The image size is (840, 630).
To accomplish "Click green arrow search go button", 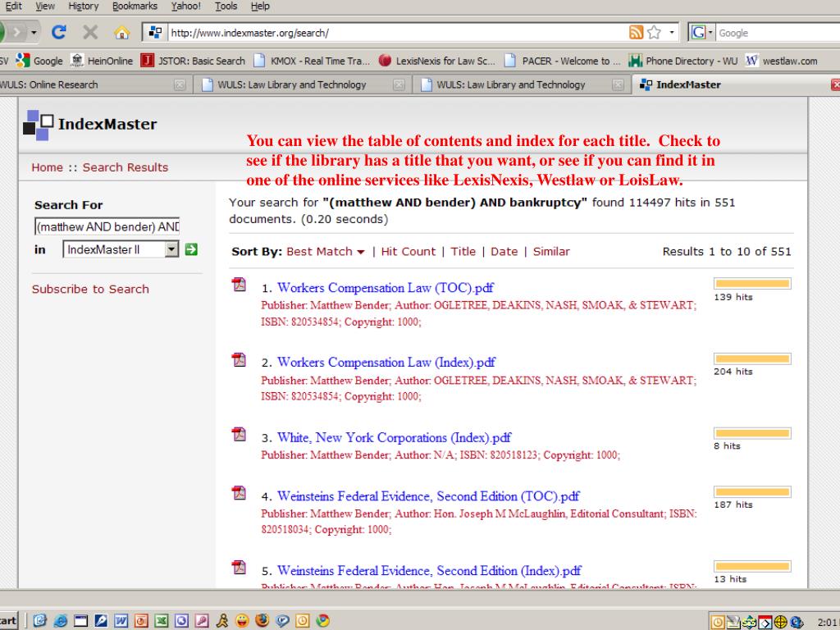I will pos(191,249).
